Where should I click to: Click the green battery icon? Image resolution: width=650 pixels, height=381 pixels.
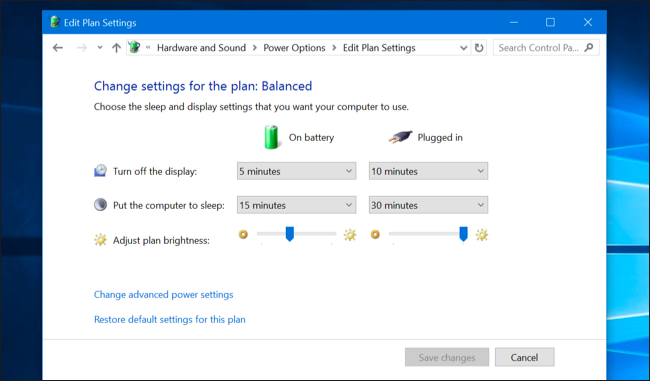(272, 137)
